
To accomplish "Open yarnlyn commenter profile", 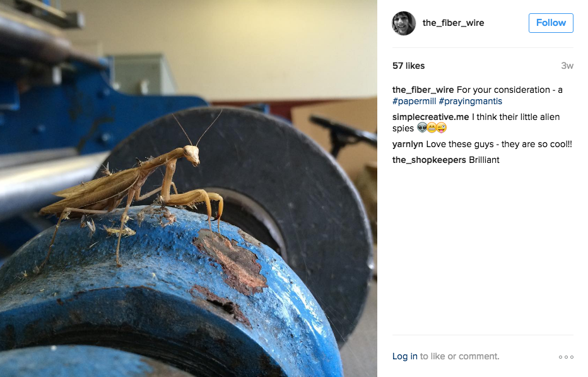I will (x=408, y=144).
